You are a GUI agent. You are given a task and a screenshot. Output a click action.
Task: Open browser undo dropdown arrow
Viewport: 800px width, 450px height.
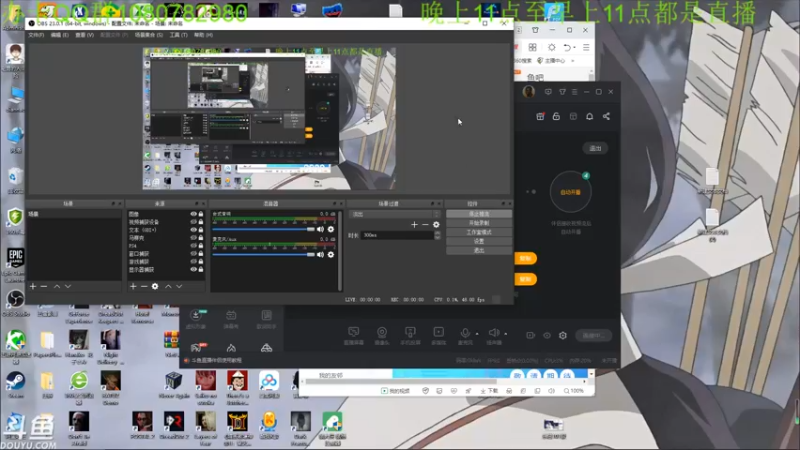(x=574, y=47)
